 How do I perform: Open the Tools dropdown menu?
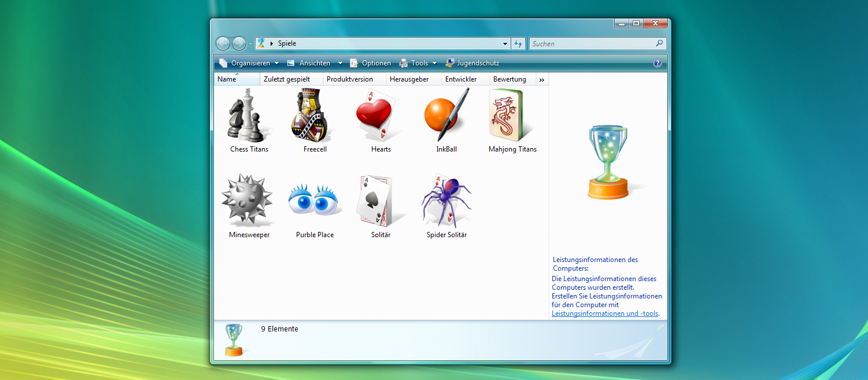tap(418, 63)
